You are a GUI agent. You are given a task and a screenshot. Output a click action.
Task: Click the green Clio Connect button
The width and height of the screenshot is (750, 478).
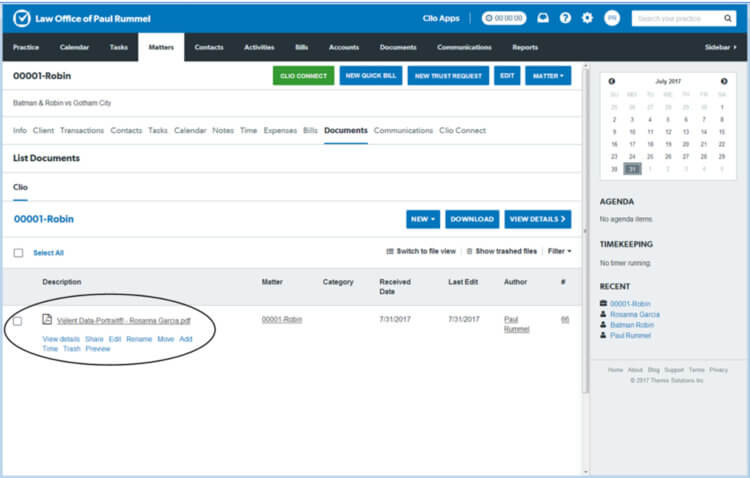pyautogui.click(x=303, y=76)
